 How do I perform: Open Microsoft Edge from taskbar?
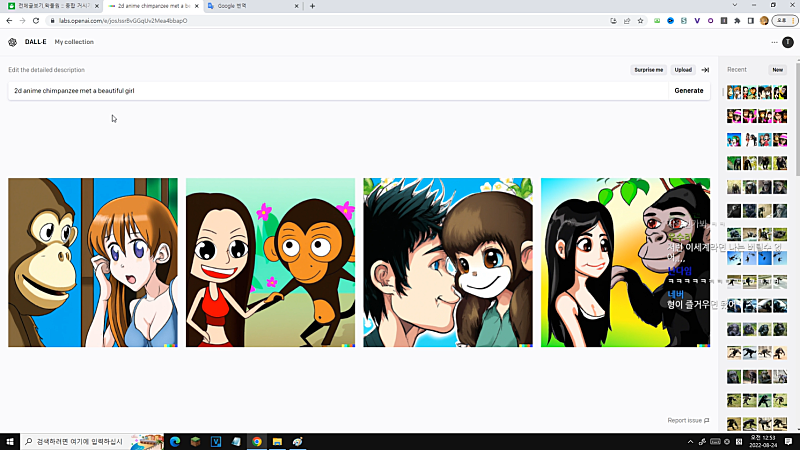(175, 441)
